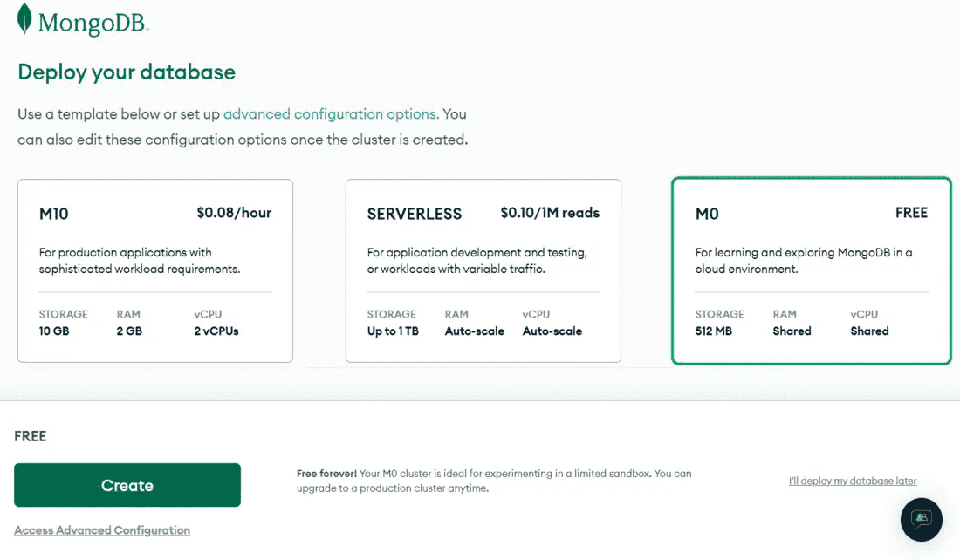Open the chat support bubble icon
Screen dimensions: 960x560
click(x=921, y=520)
